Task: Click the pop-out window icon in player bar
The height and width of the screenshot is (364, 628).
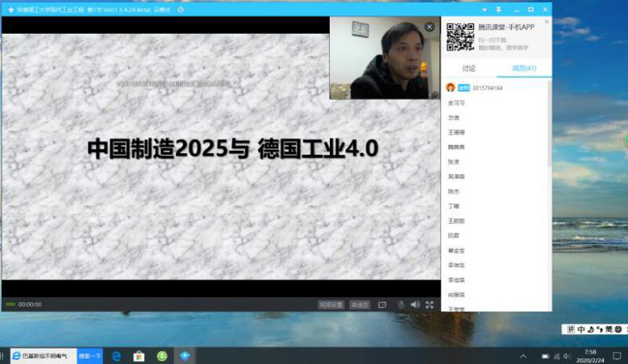Action: pyautogui.click(x=383, y=304)
